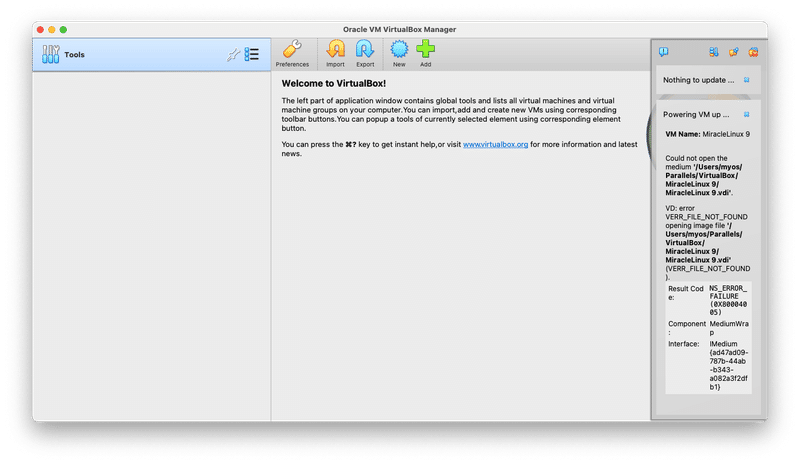Image resolution: width=800 pixels, height=464 pixels.
Task: Click the window title Oracle VM VirtualBox Manager
Action: point(399,30)
